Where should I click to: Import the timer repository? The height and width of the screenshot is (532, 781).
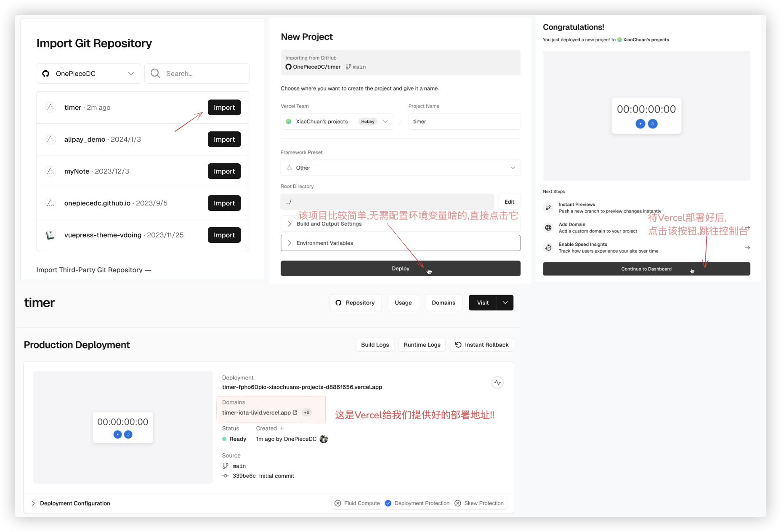224,108
